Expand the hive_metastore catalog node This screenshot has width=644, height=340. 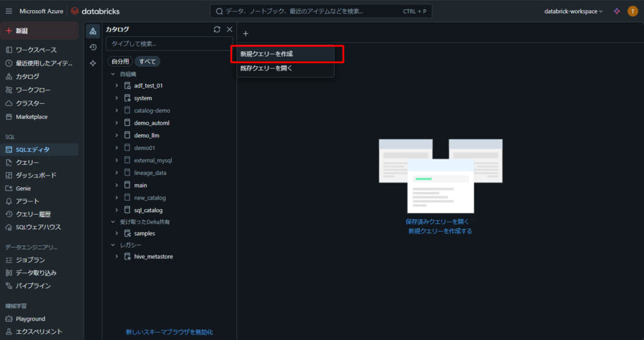[x=116, y=257]
